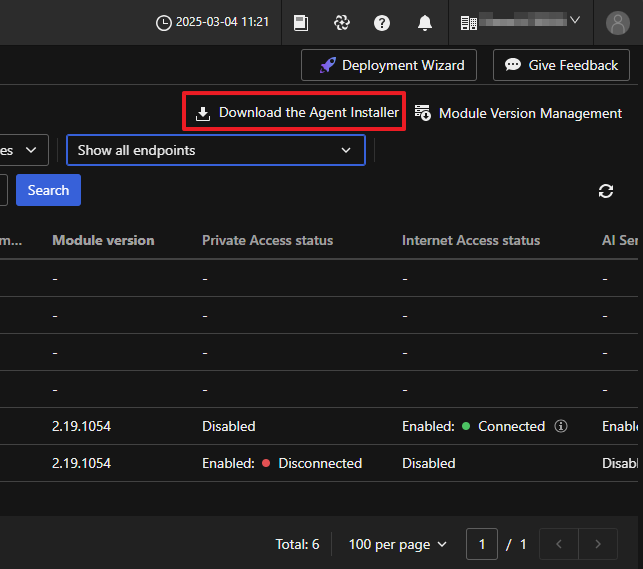
Task: Change the 100 per page selector
Action: (x=398, y=544)
